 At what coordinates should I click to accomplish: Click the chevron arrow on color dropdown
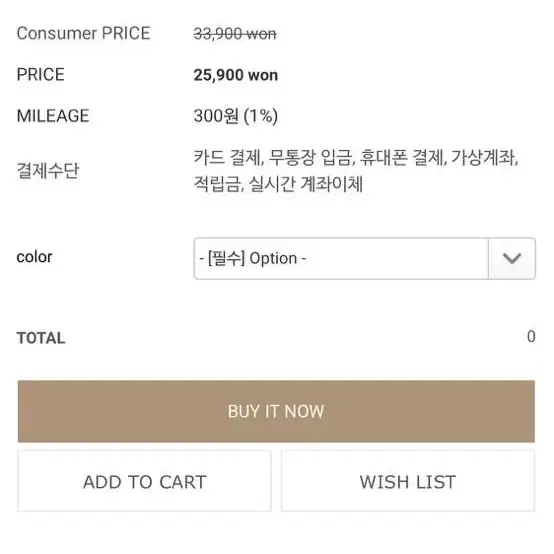coord(512,258)
